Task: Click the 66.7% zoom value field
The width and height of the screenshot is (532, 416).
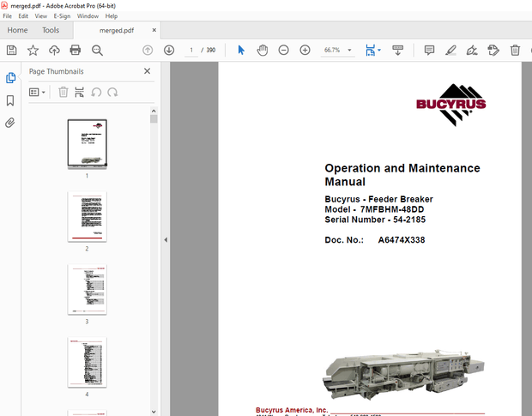Action: (x=332, y=51)
